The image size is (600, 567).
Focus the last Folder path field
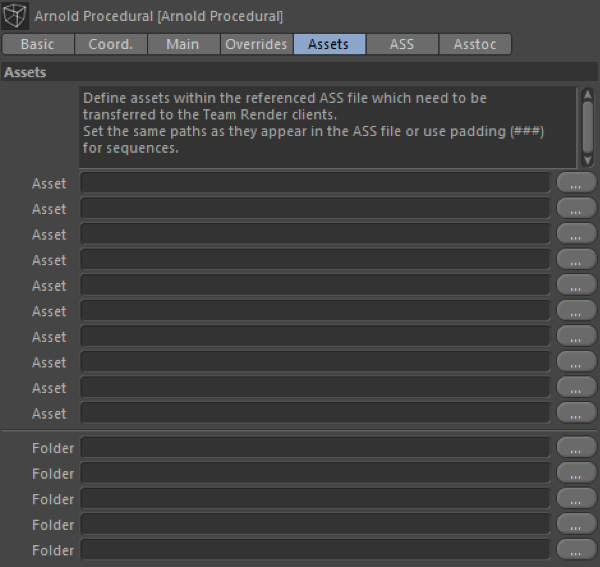[315, 550]
